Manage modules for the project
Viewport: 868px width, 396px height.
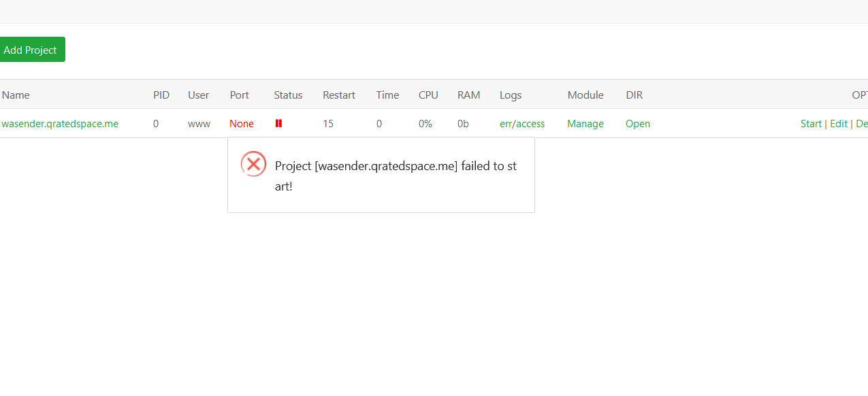[585, 124]
